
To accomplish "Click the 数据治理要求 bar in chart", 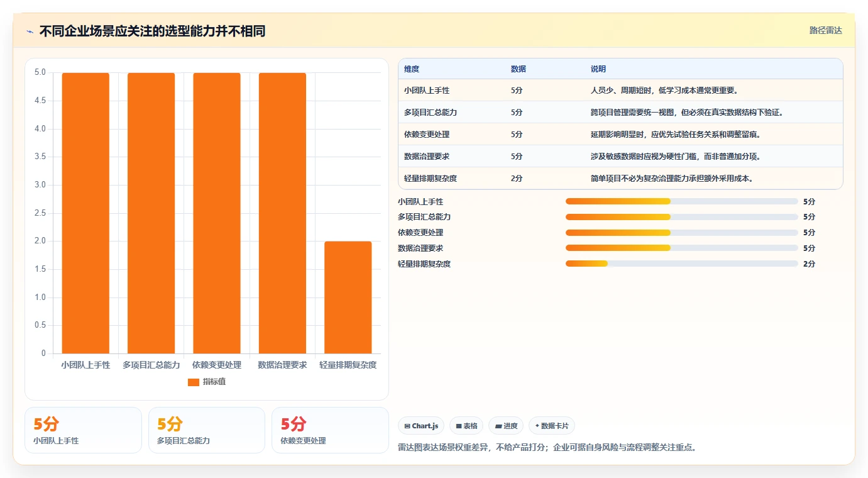I will coord(282,213).
